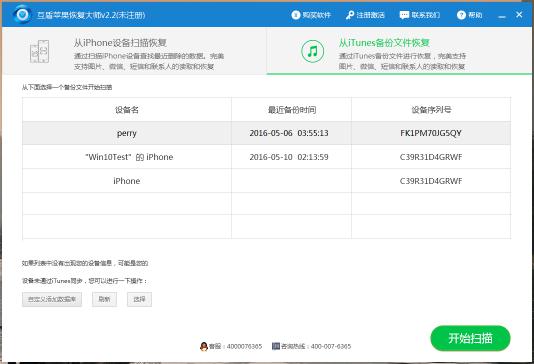Viewport: 534px width, 364px height.
Task: Click serial number FK1PM70JG5QY
Action: click(431, 133)
